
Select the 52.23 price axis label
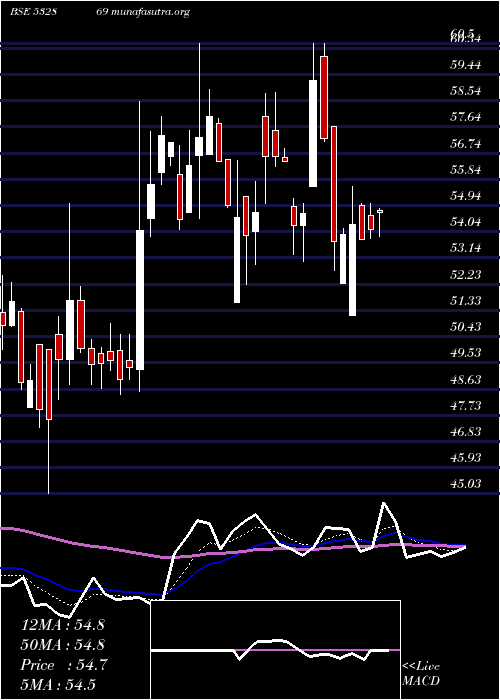(466, 275)
